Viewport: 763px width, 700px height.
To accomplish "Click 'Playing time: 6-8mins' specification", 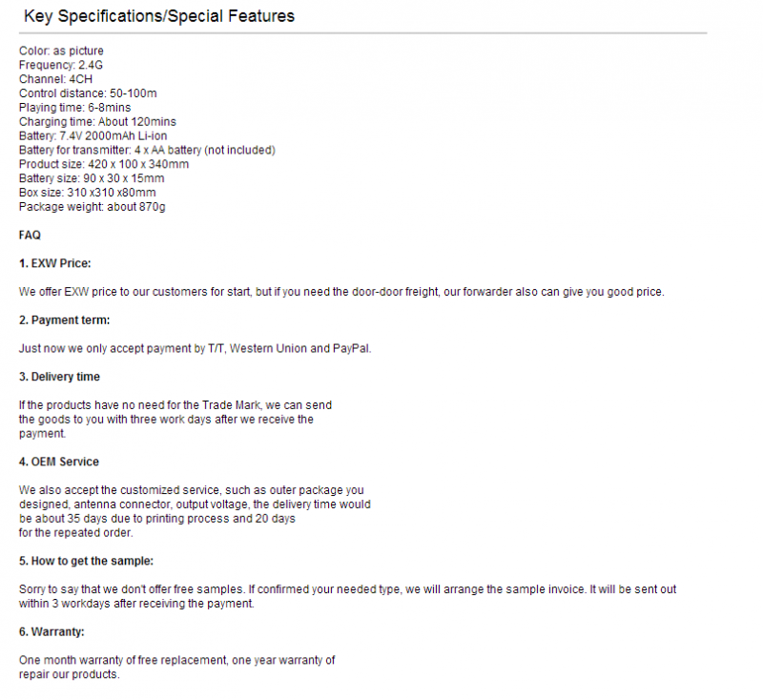I will 75,108.
